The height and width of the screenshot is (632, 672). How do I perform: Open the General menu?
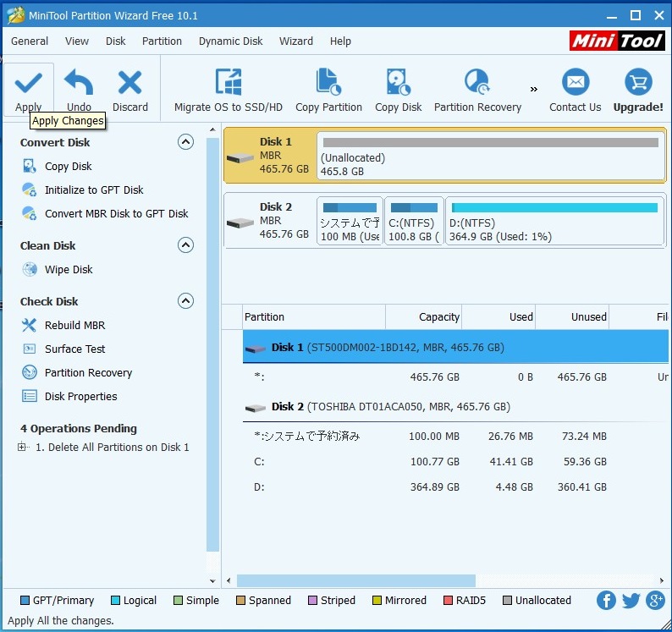coord(30,41)
